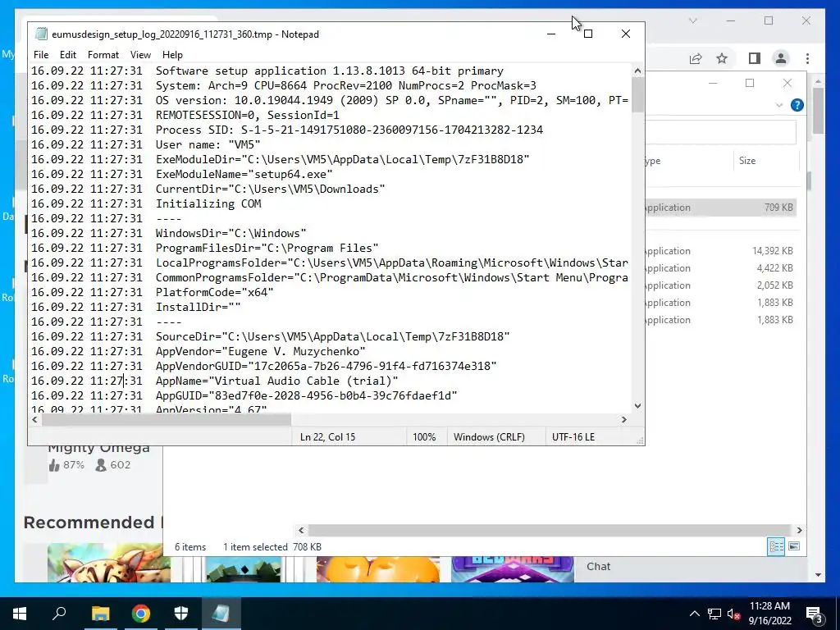The width and height of the screenshot is (840, 630).
Task: Select the 709 KB application row
Action: (720, 208)
